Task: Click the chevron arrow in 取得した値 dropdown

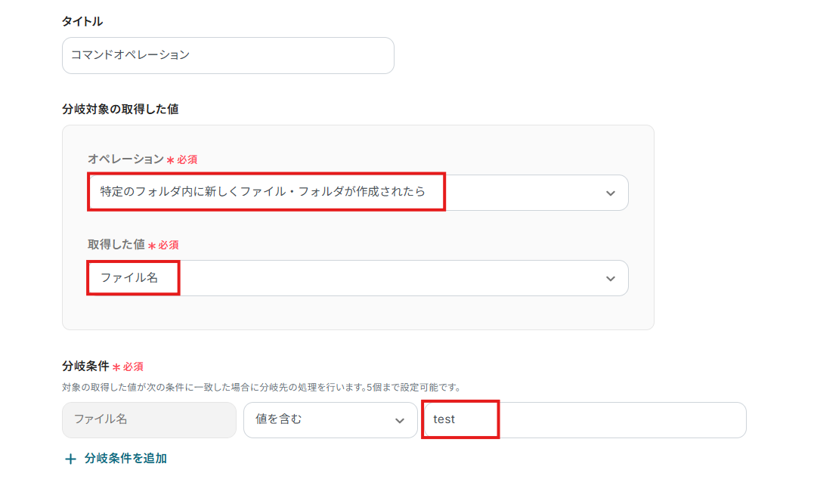Action: tap(611, 278)
